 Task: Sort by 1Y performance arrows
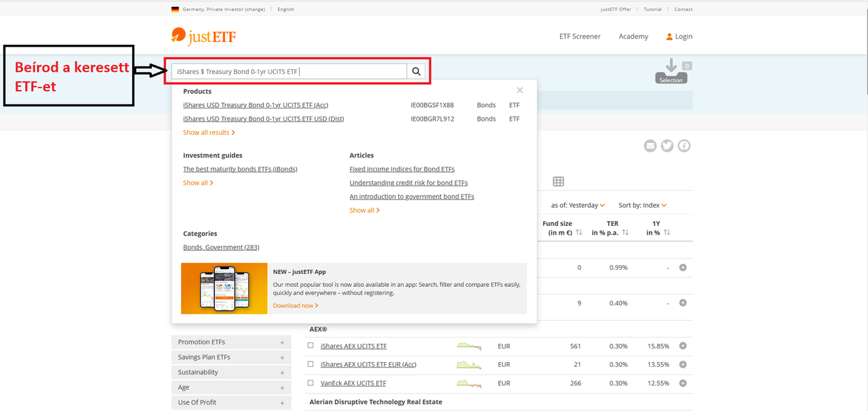pos(667,233)
